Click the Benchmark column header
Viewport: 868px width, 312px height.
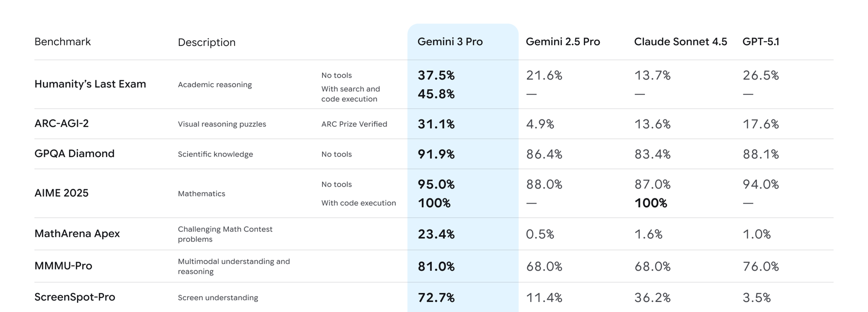62,42
